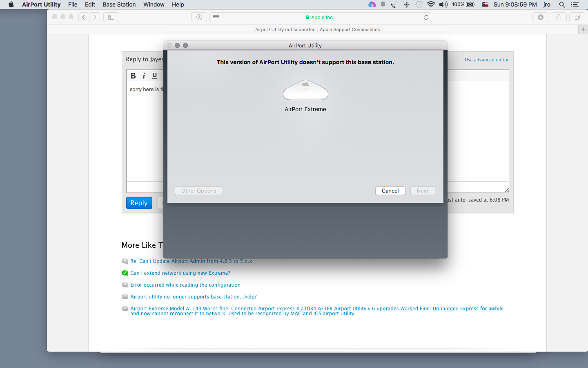This screenshot has width=588, height=368.
Task: Show Safari downloads
Action: tap(540, 17)
